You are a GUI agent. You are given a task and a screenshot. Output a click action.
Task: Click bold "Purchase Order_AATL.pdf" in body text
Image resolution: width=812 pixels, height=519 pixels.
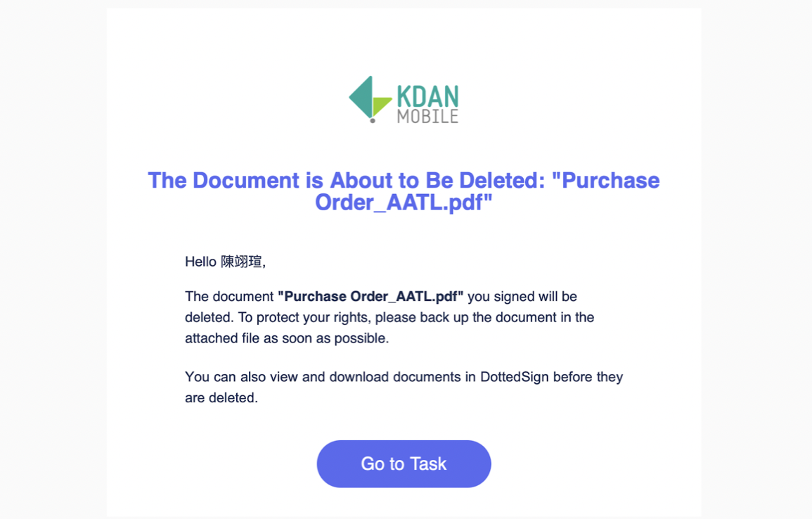[370, 297]
